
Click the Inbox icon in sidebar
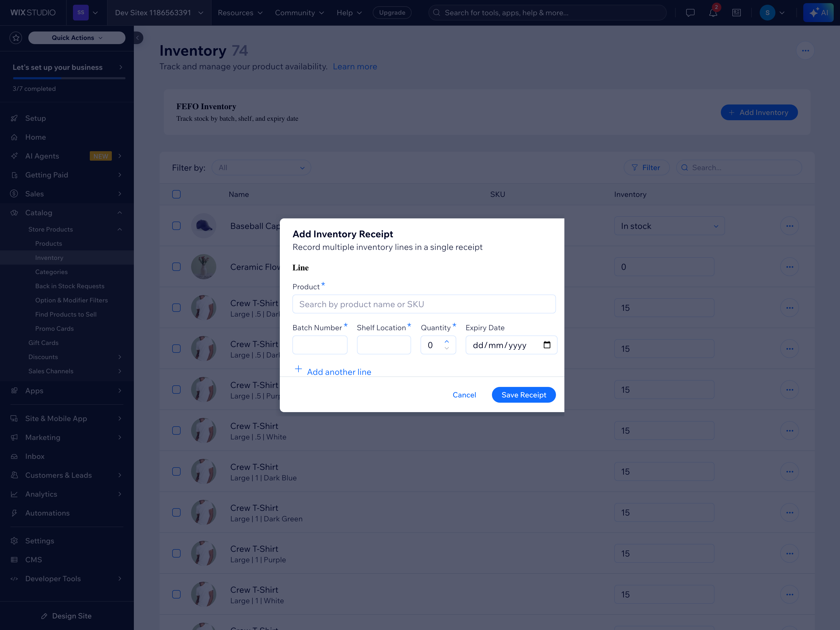tap(14, 456)
